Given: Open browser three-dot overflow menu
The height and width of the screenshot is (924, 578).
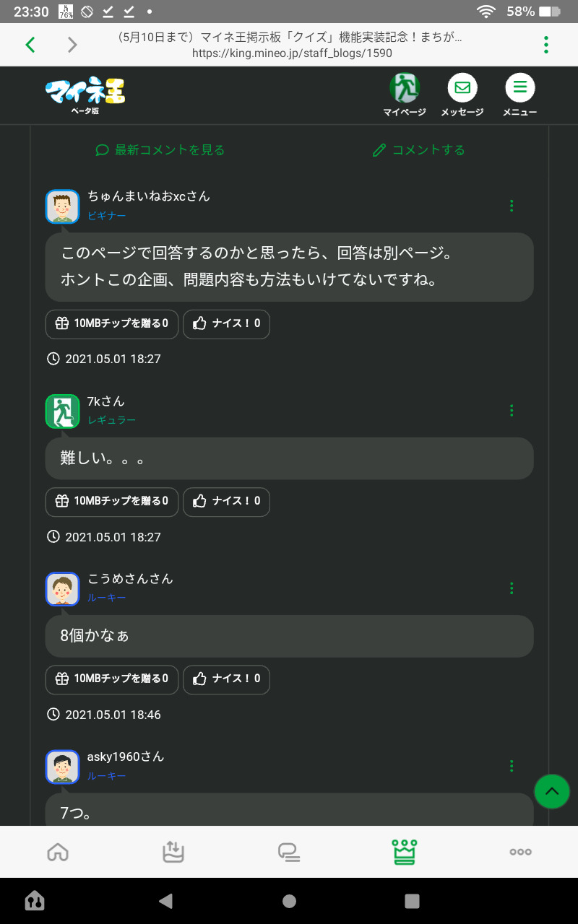Looking at the screenshot, I should pyautogui.click(x=546, y=45).
